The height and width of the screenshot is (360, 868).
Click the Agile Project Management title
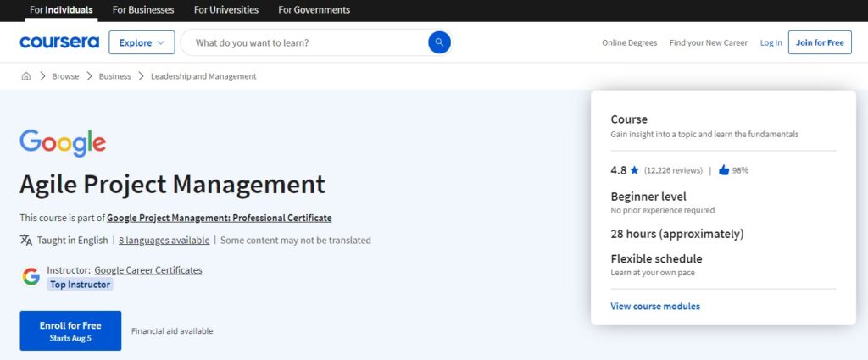[172, 185]
